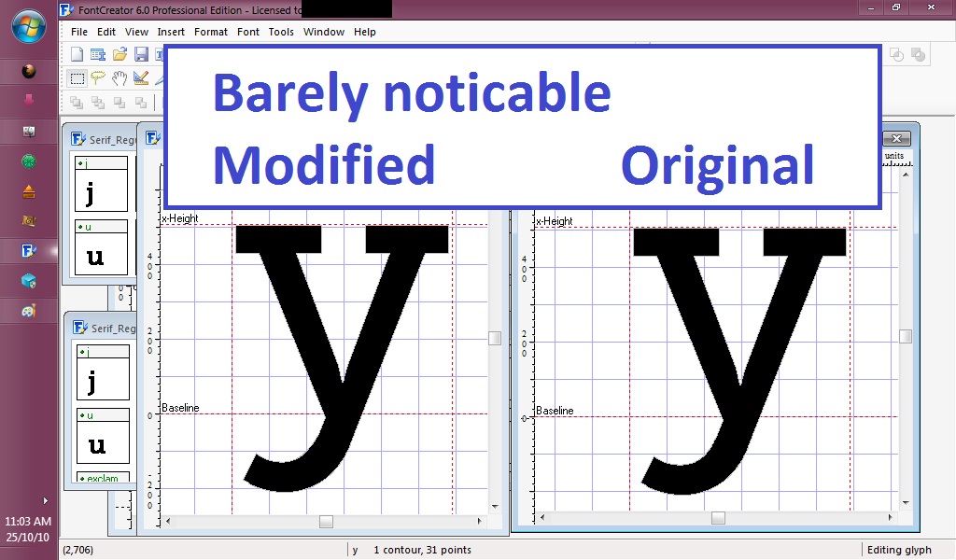Select the lasso selection tool
This screenshot has width=956, height=560.
pos(97,77)
